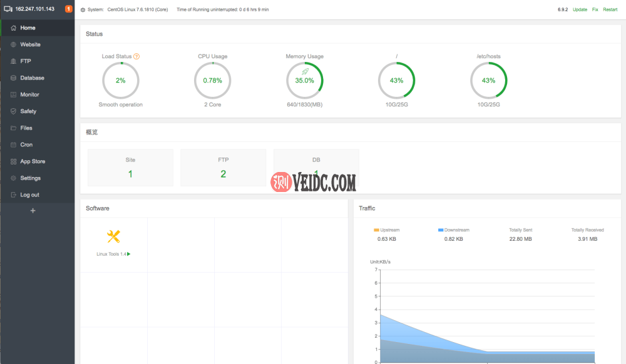The image size is (626, 364).
Task: Toggle the Upstream legend swatch
Action: pyautogui.click(x=376, y=230)
